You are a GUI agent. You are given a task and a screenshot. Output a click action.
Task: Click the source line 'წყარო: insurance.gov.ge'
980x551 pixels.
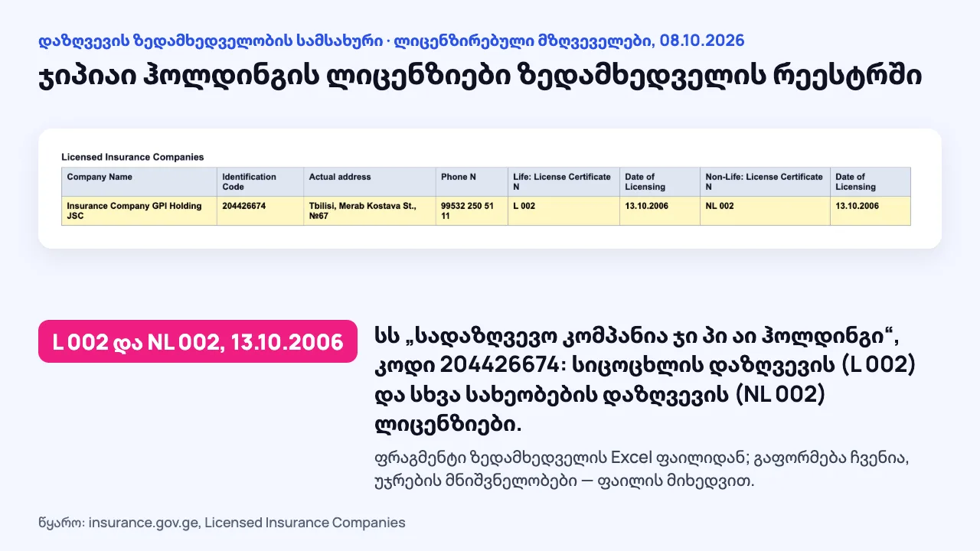point(222,523)
